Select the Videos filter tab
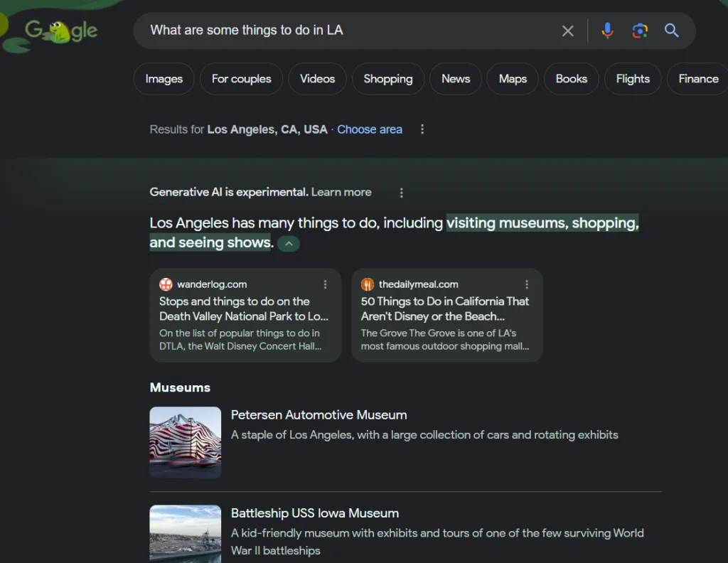 click(x=317, y=79)
